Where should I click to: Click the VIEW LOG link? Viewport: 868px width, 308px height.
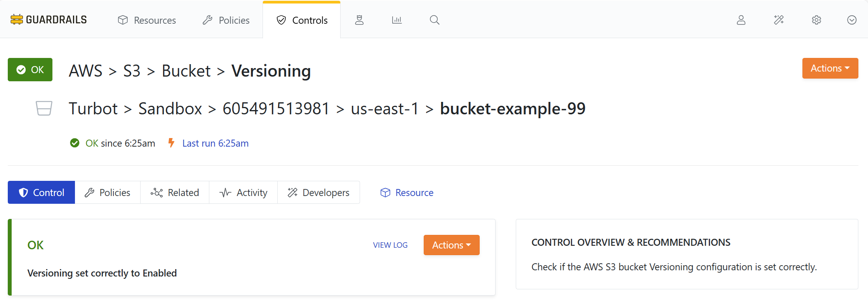pos(390,245)
